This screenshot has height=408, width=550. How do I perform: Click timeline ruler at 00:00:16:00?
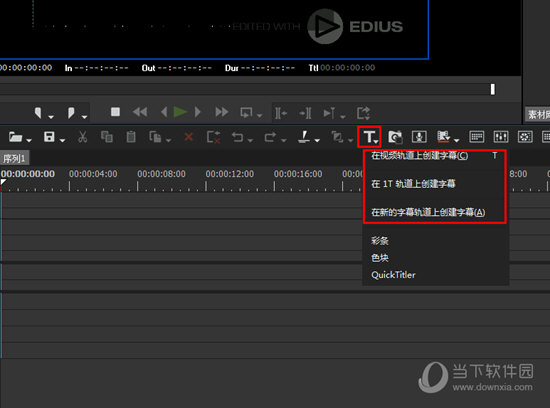click(298, 174)
